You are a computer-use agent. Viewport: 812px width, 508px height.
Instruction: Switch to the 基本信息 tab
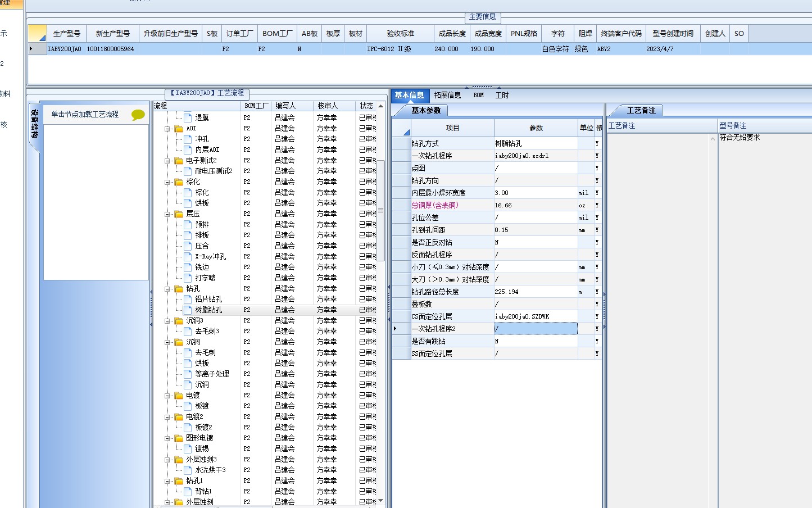click(x=410, y=95)
